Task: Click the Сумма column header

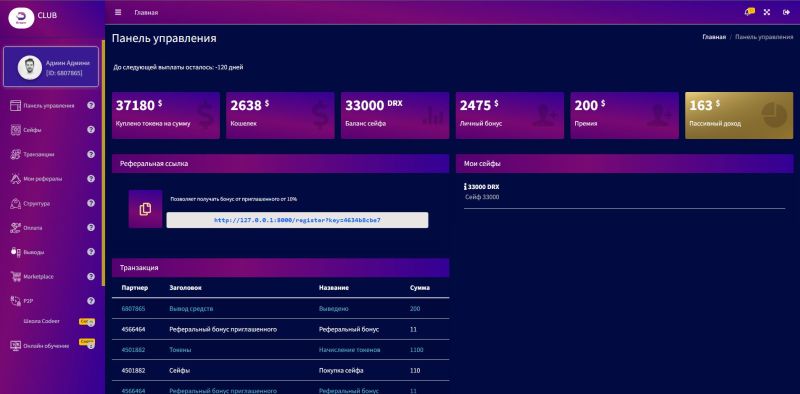Action: [419, 288]
